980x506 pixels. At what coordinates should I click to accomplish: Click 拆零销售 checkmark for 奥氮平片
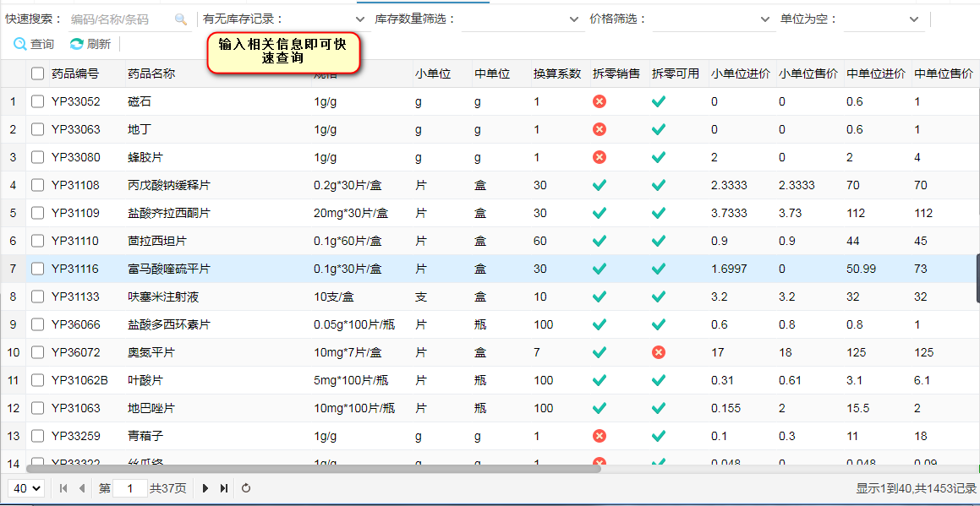click(x=599, y=352)
